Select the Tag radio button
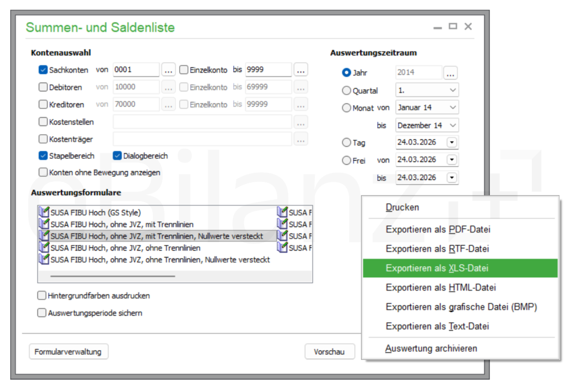The height and width of the screenshot is (392, 570). (346, 143)
